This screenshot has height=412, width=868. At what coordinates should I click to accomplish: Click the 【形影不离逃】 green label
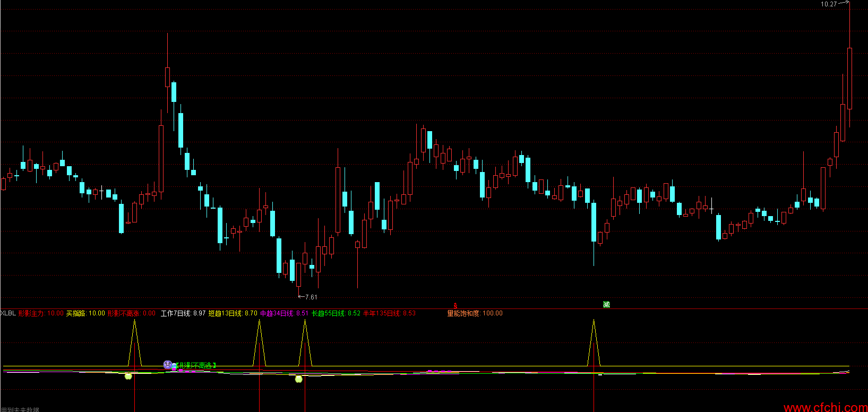[196, 365]
